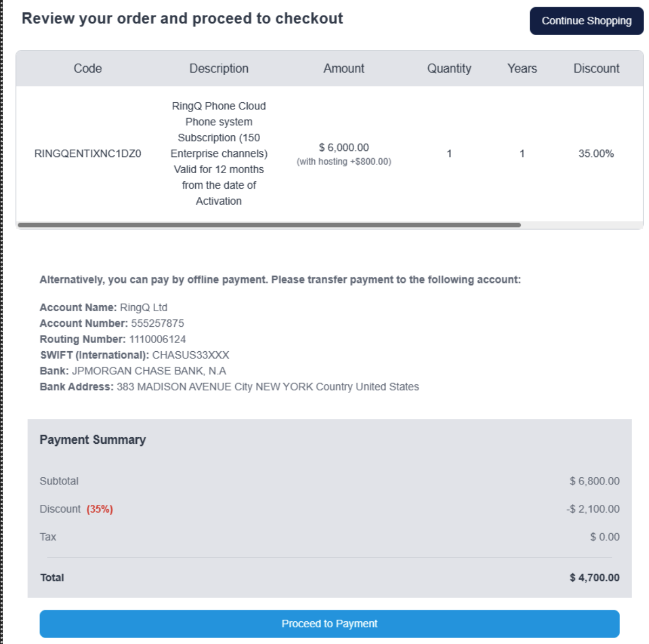Click the Amount column header
This screenshot has width=649, height=644.
[344, 68]
